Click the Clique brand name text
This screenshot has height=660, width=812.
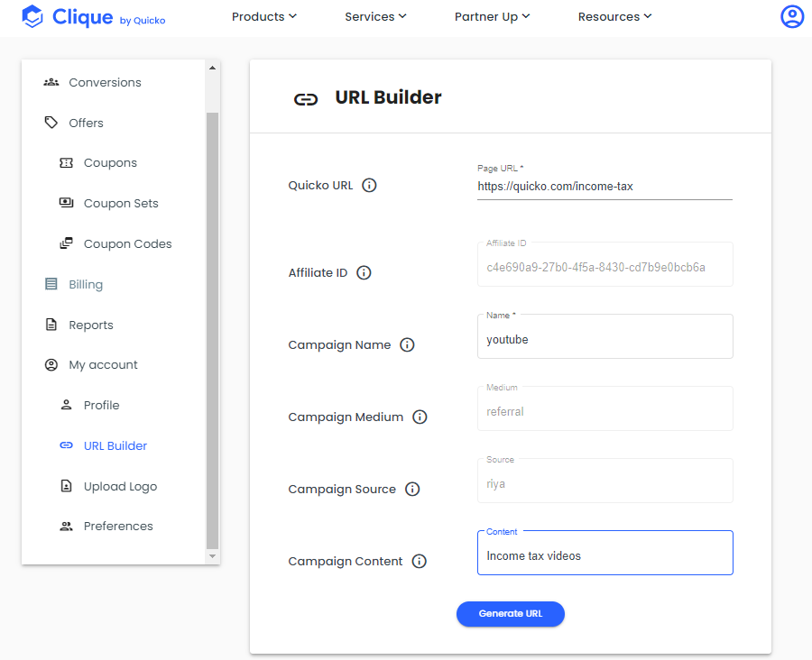[x=82, y=17]
